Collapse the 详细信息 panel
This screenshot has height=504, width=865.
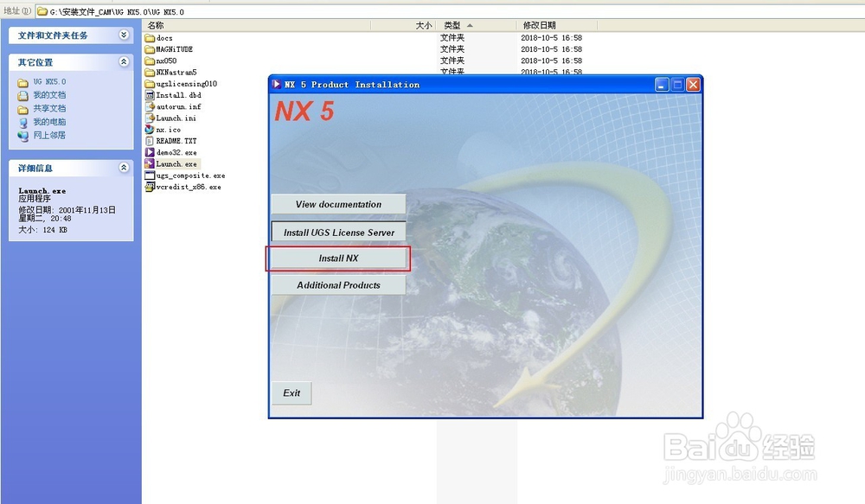124,167
